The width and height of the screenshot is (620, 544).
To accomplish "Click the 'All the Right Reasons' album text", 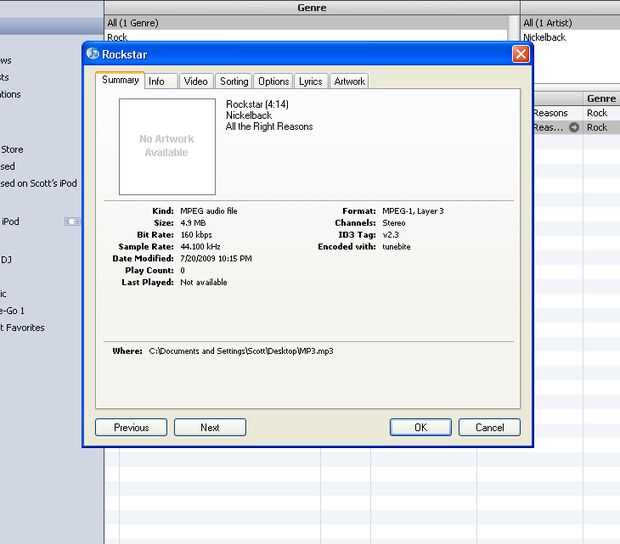I will pyautogui.click(x=269, y=127).
